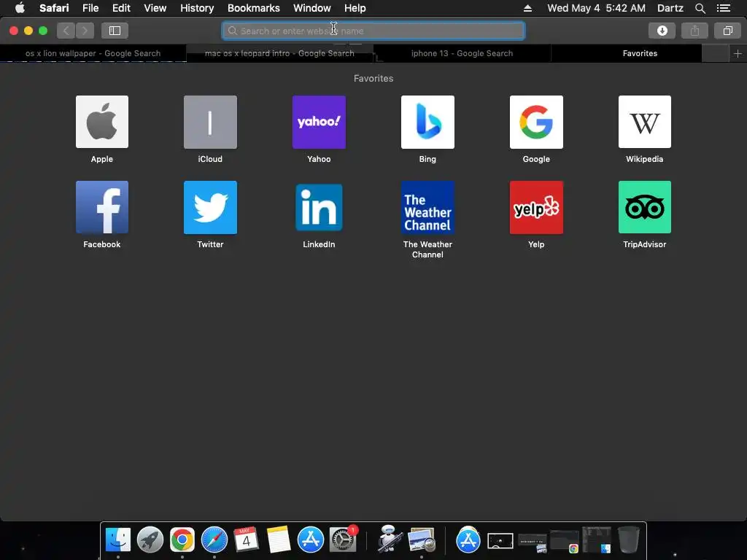Open the Safari menu
Image resolution: width=747 pixels, height=560 pixels.
pos(54,8)
